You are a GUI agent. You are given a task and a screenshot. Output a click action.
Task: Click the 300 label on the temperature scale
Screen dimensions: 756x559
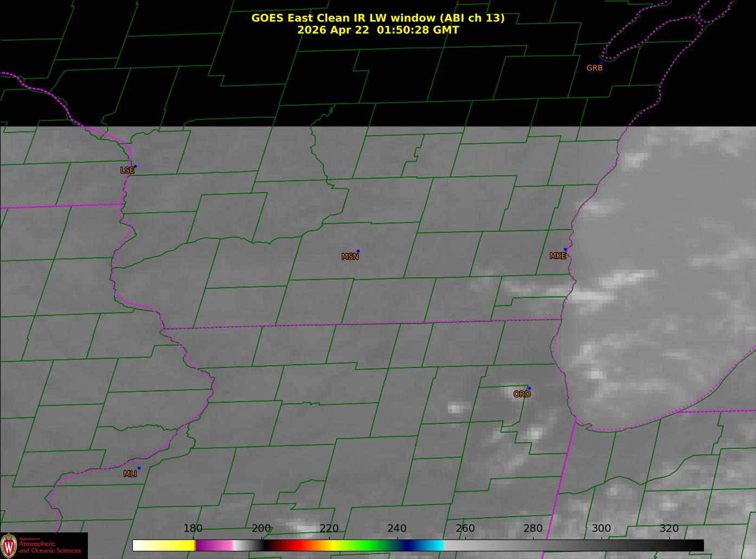tap(601, 528)
